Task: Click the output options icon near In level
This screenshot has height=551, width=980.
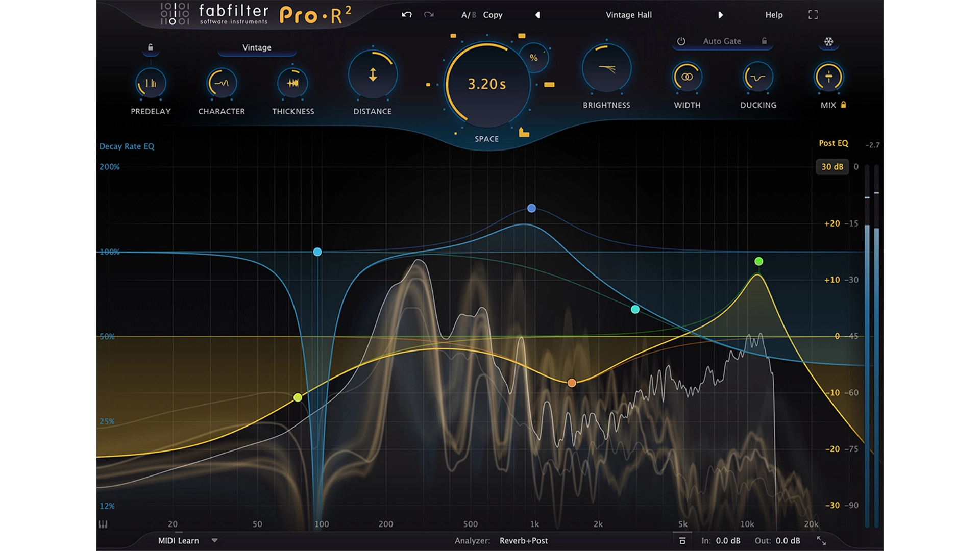Action: (682, 541)
